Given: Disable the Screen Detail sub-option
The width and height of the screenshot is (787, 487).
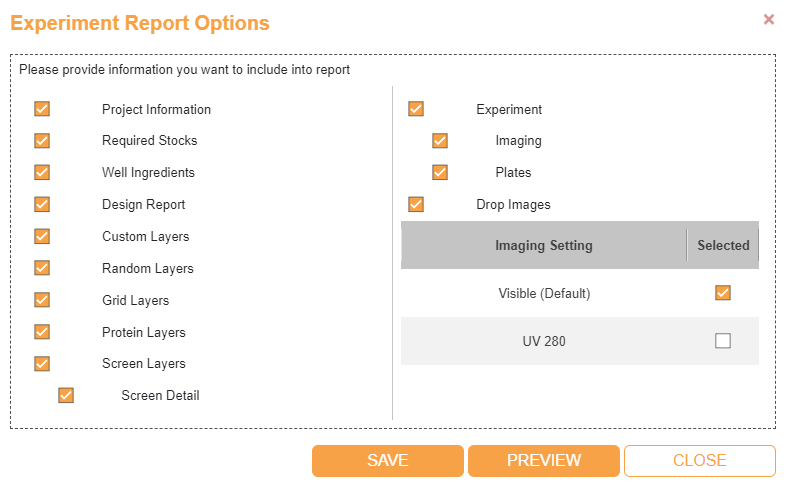Looking at the screenshot, I should coord(66,395).
